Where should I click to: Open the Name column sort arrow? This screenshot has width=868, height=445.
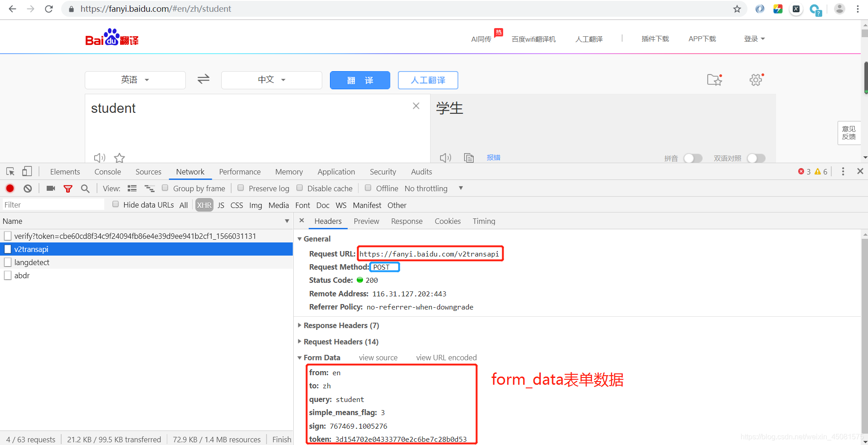coord(287,221)
